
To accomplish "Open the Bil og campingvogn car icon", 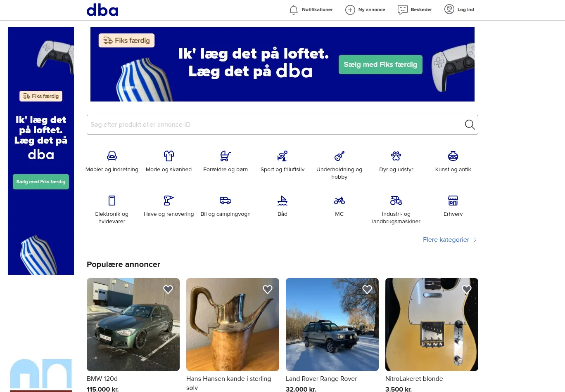I will tap(226, 201).
